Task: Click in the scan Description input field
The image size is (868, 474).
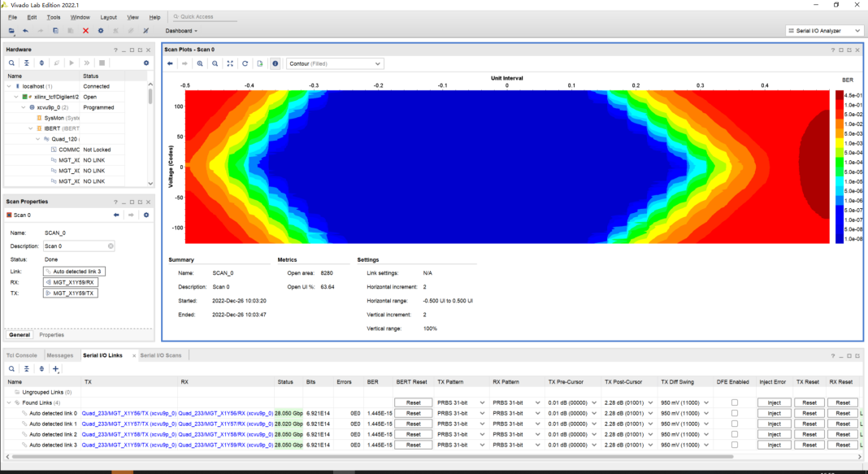Action: click(76, 246)
